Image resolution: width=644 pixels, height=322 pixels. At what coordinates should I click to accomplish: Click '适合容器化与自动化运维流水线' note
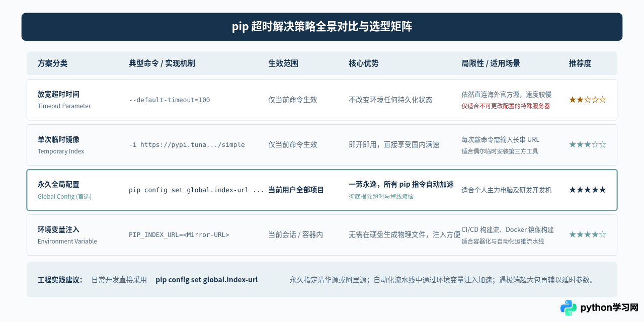click(x=503, y=242)
